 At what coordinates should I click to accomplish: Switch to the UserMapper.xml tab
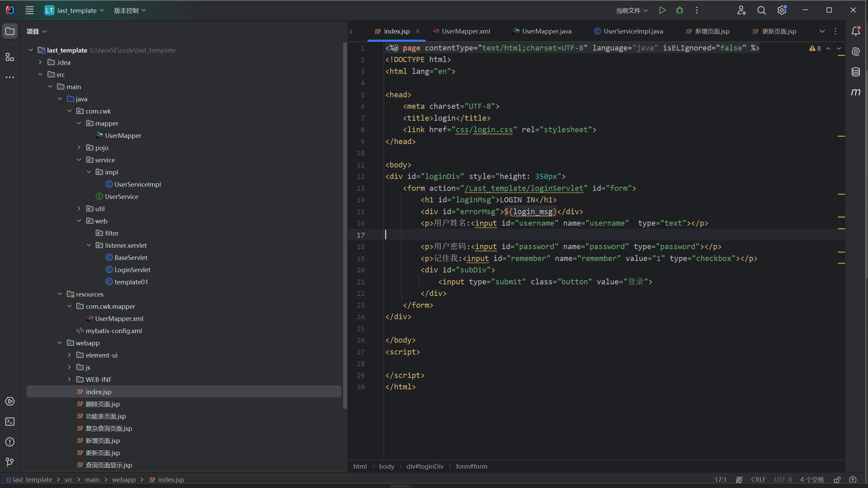pos(466,31)
